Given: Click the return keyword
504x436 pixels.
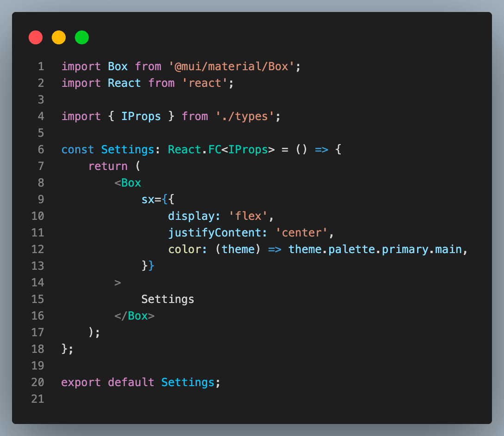Looking at the screenshot, I should pyautogui.click(x=108, y=166).
